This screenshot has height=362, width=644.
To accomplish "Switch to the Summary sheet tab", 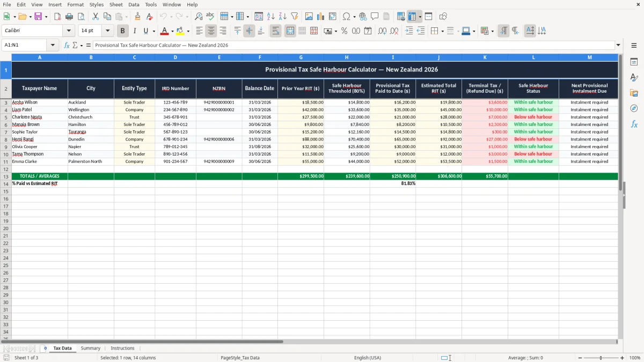I will [91, 348].
